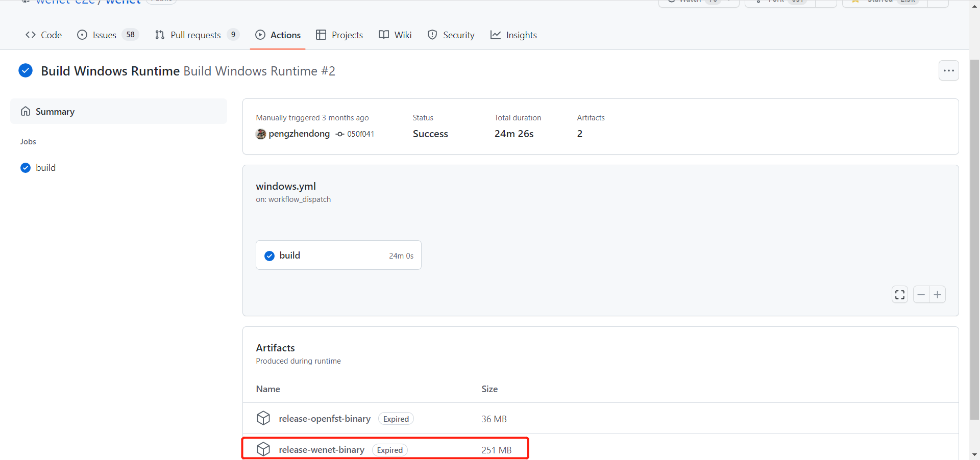Click package icon for release-openfst-binary

pos(263,418)
